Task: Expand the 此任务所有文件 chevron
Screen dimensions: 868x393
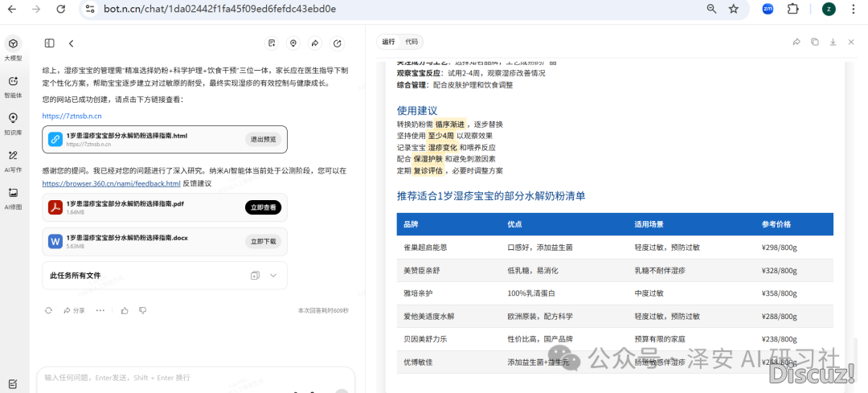Action: [x=273, y=275]
